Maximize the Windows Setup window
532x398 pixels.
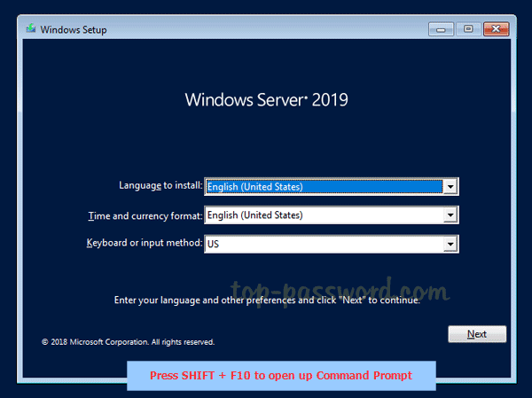tap(468, 29)
